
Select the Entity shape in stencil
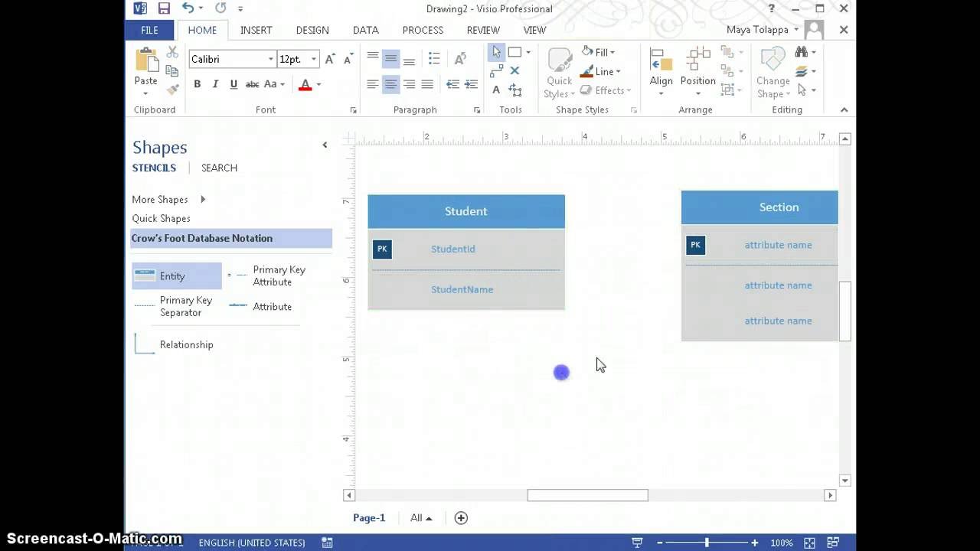coord(176,276)
